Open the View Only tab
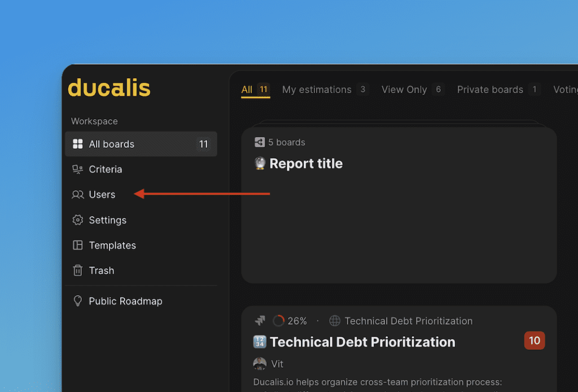 click(x=404, y=90)
